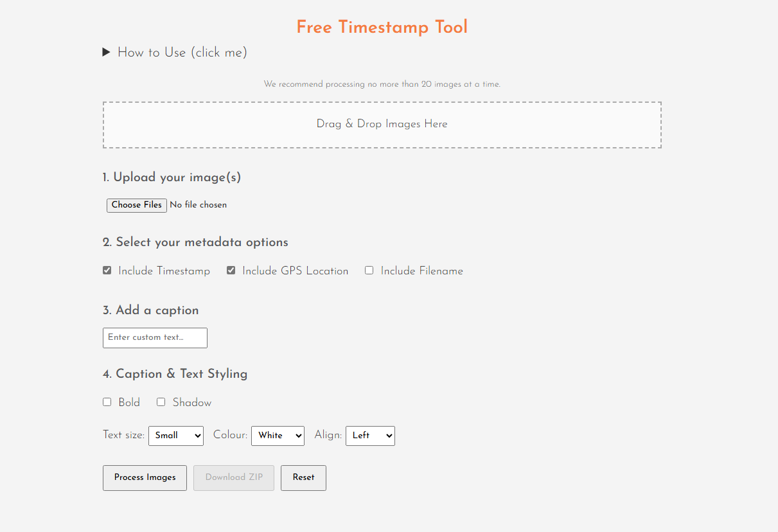
Task: Click the 'No file chosen' text
Action: coord(198,205)
